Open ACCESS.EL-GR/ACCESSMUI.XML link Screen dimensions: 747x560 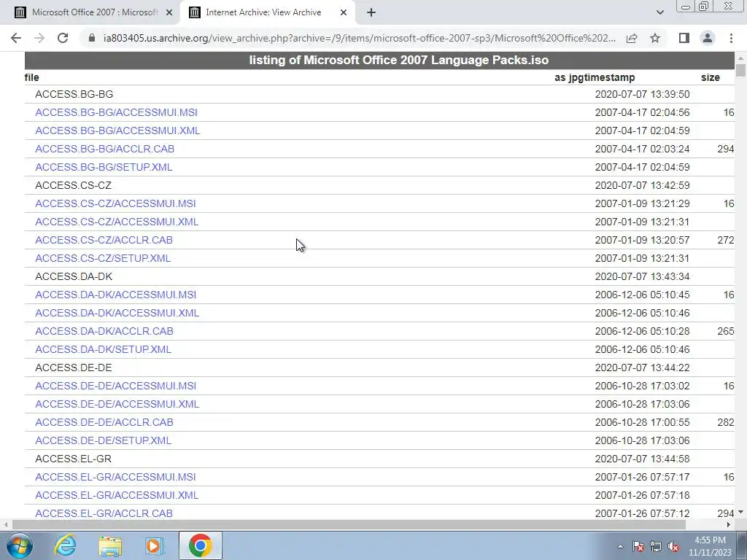117,495
